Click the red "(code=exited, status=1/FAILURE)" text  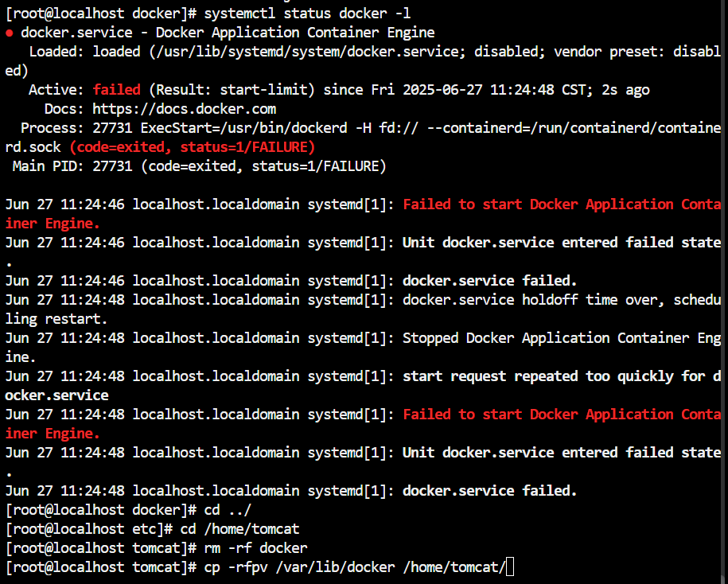click(x=193, y=147)
